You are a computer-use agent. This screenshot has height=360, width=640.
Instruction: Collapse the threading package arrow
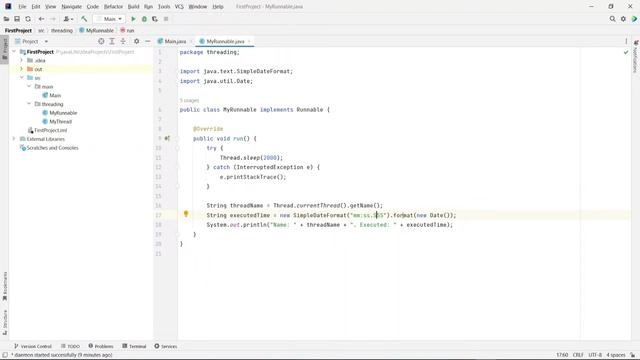pos(29,104)
